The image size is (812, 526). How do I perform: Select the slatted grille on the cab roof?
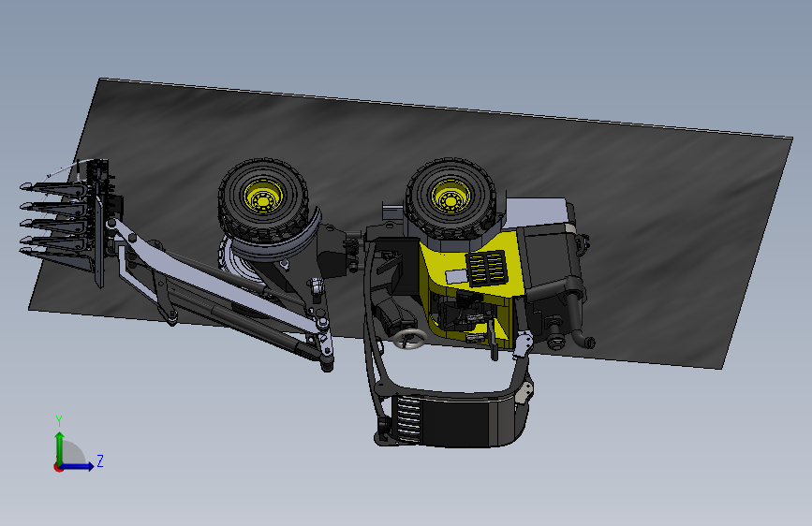pyautogui.click(x=408, y=420)
